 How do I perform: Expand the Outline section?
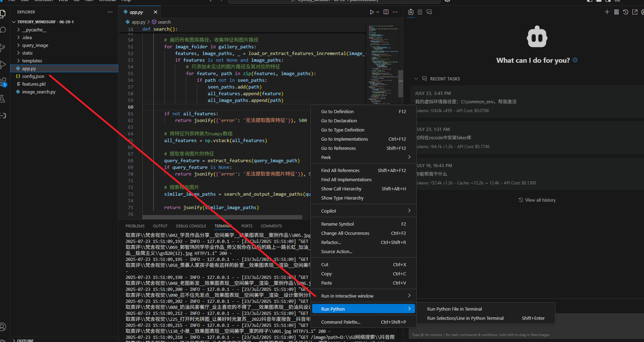click(x=14, y=341)
